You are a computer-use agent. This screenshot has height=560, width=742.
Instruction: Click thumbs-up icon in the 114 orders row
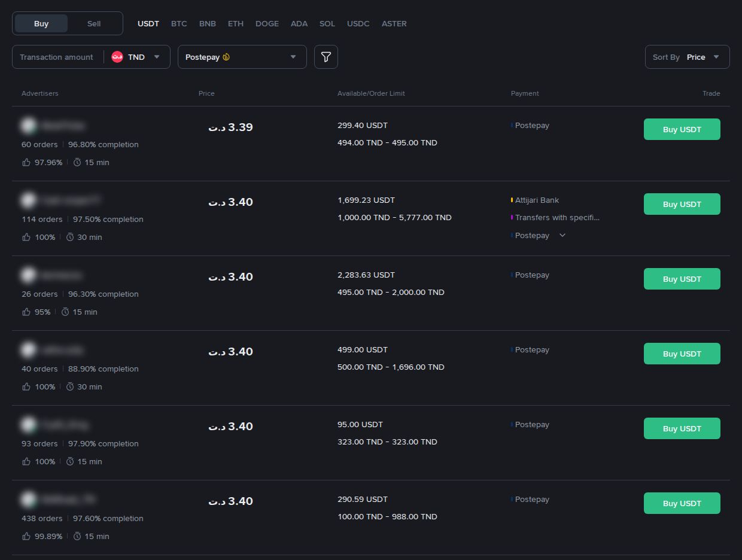pos(26,237)
